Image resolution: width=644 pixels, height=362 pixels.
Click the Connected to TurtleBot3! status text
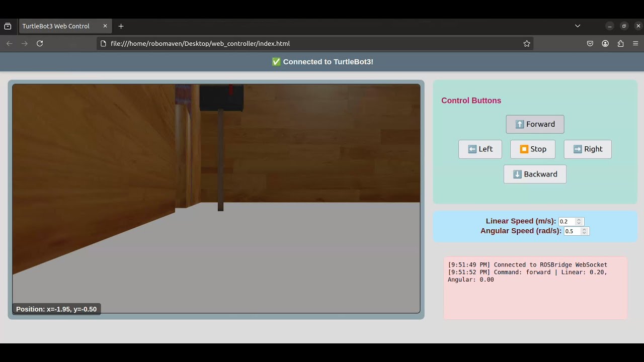pos(323,62)
